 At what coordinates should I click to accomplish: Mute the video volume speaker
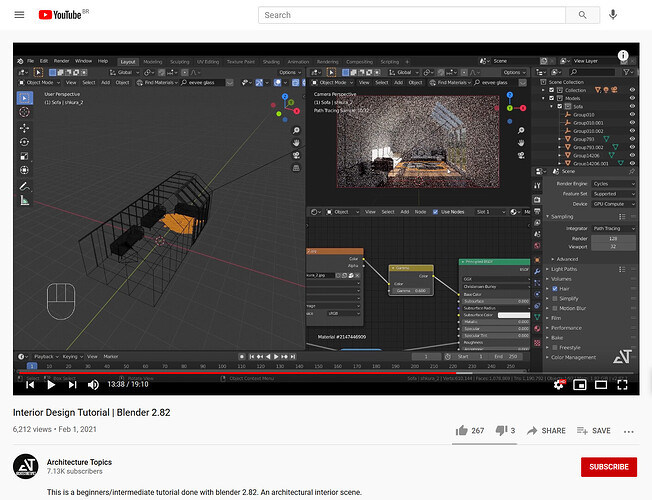[93, 385]
